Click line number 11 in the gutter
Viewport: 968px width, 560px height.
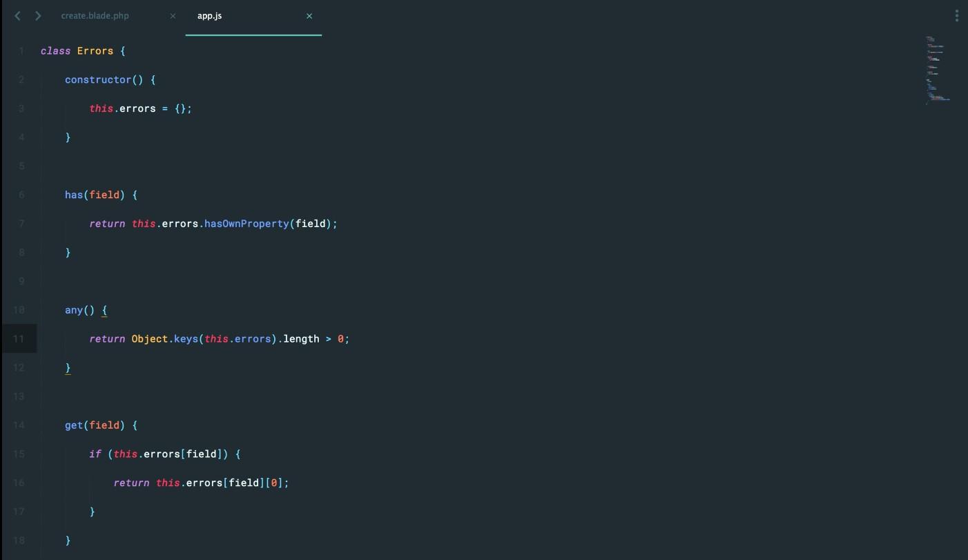(19, 339)
